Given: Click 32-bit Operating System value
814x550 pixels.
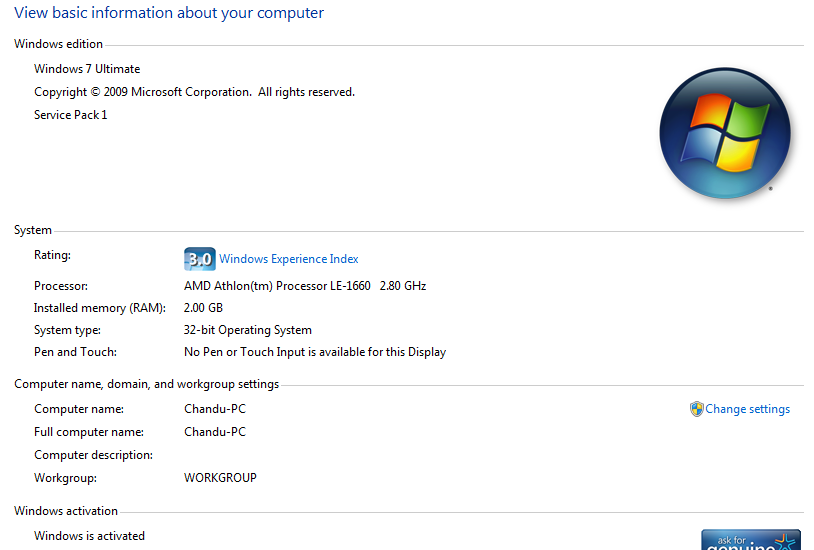Looking at the screenshot, I should point(248,330).
